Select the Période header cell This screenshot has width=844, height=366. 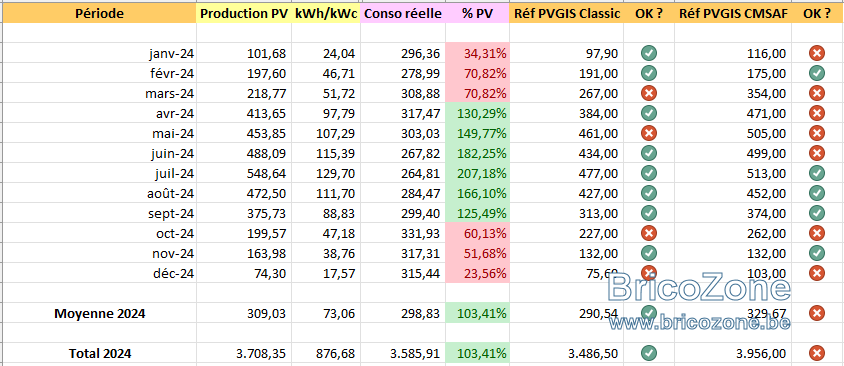99,14
